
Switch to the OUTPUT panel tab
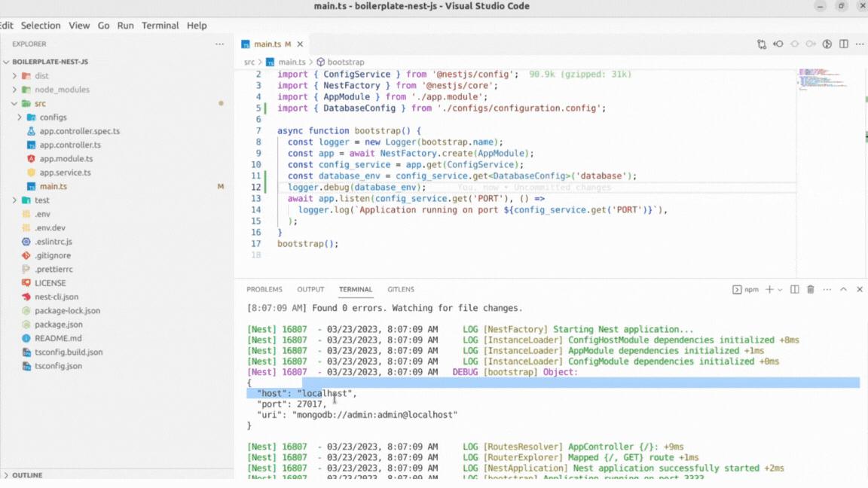tap(310, 289)
